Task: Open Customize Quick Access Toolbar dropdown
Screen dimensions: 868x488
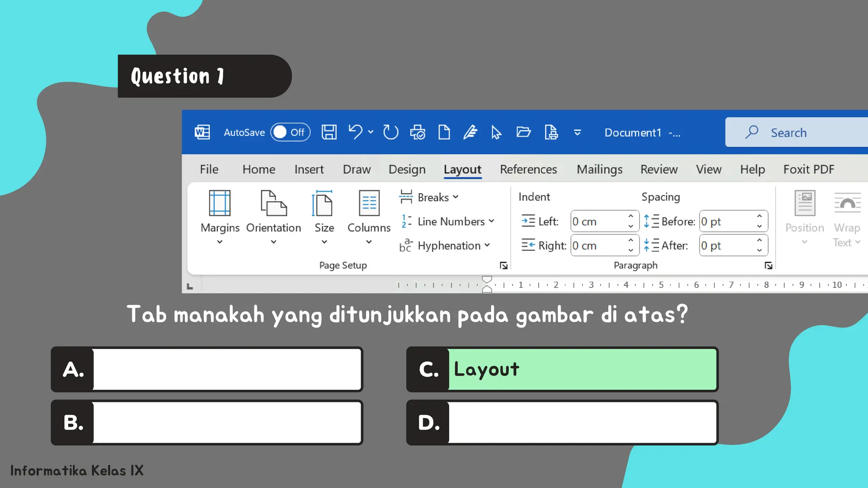Action: [x=577, y=133]
